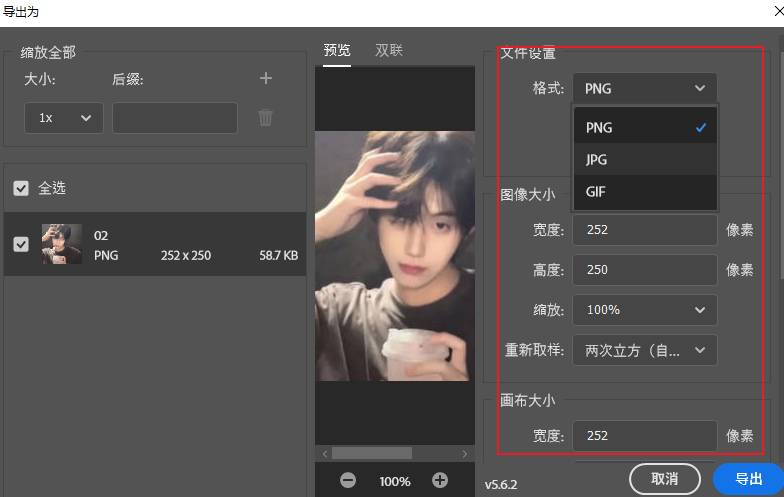Screen dimensions: 784x497
Task: Switch to the 预览 tab
Action: coord(337,50)
